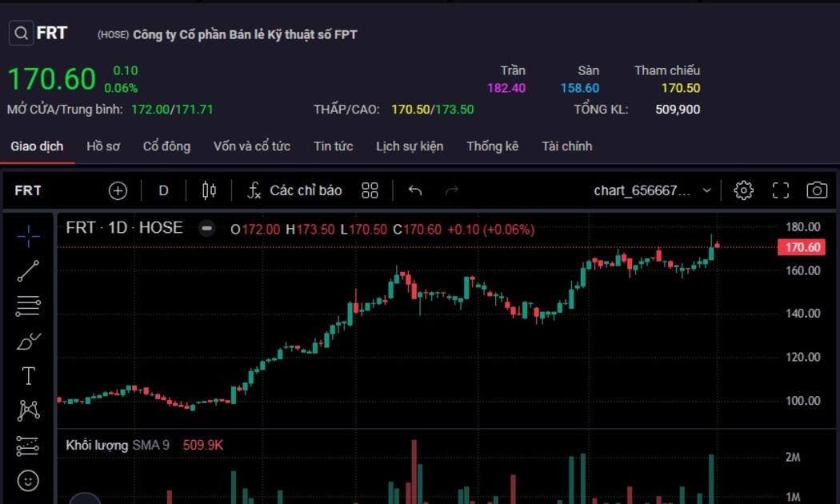Click the add symbol plus icon

click(x=118, y=190)
